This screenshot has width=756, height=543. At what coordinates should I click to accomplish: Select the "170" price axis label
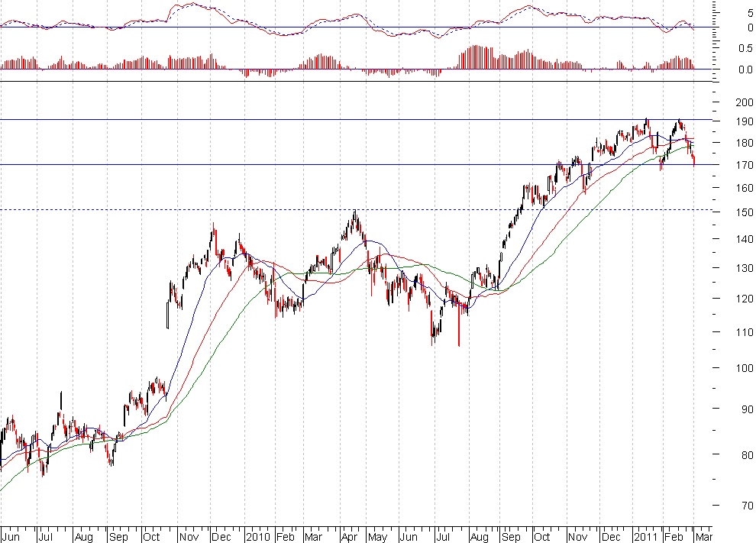click(x=745, y=166)
